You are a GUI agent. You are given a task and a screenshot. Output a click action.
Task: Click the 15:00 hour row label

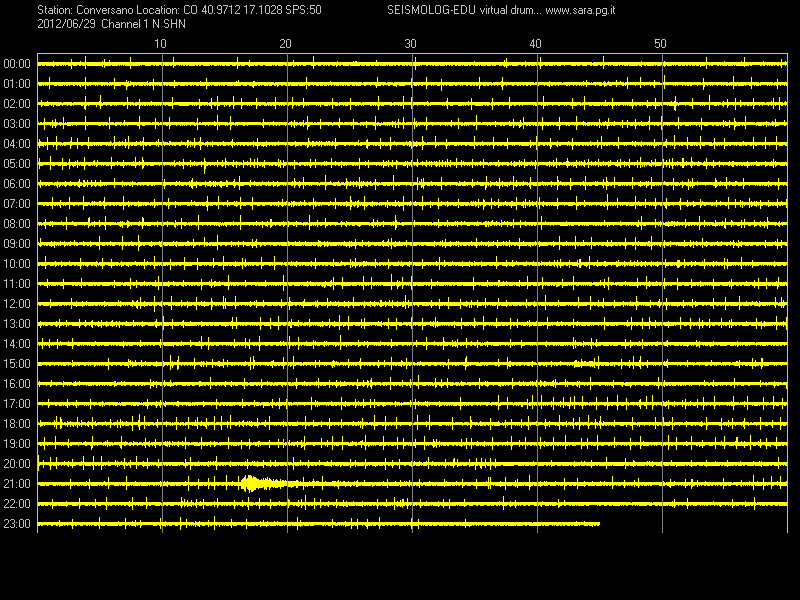pos(17,364)
